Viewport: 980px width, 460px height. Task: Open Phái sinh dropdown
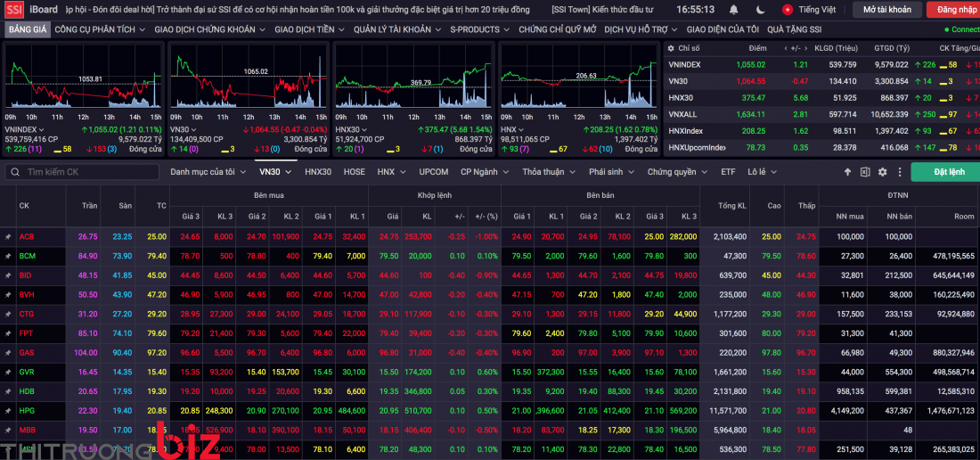click(611, 172)
